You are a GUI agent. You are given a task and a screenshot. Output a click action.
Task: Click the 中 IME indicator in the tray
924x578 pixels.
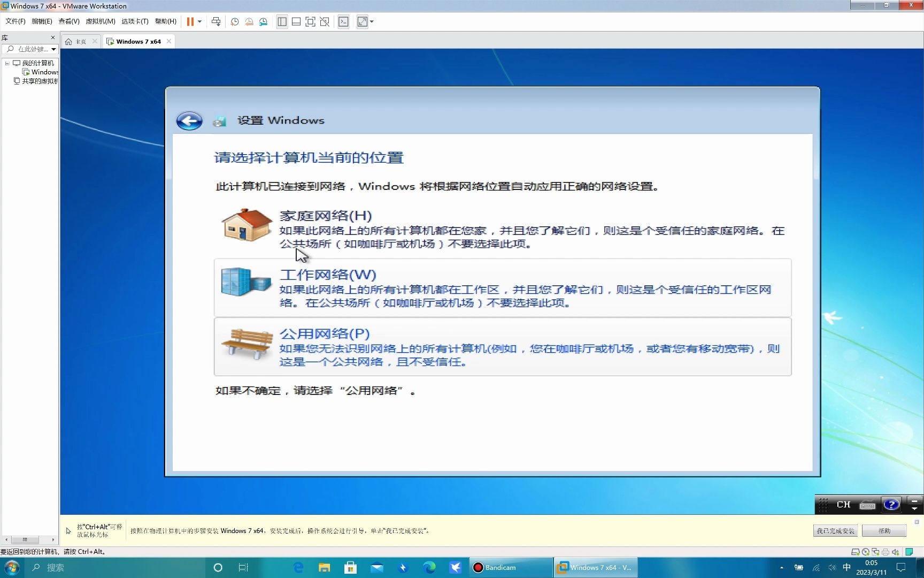[x=846, y=568]
